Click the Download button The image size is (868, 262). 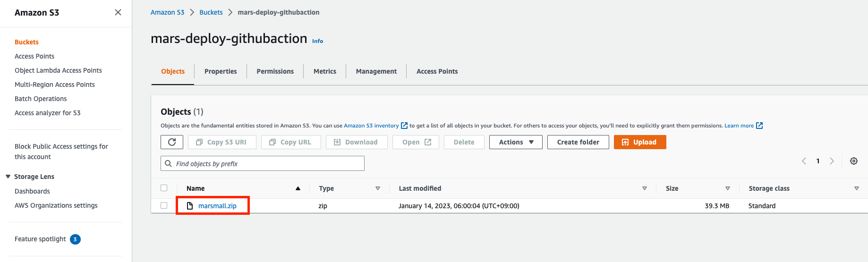(357, 142)
